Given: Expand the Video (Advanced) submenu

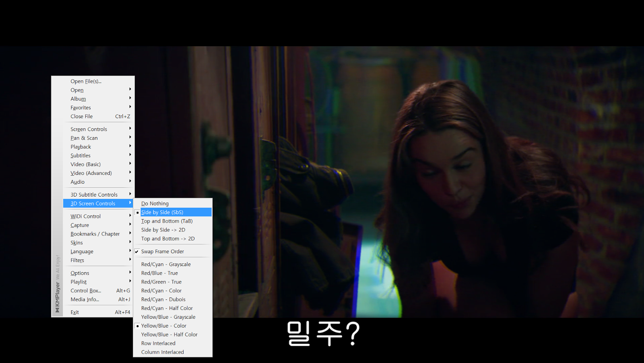Looking at the screenshot, I should click(98, 173).
